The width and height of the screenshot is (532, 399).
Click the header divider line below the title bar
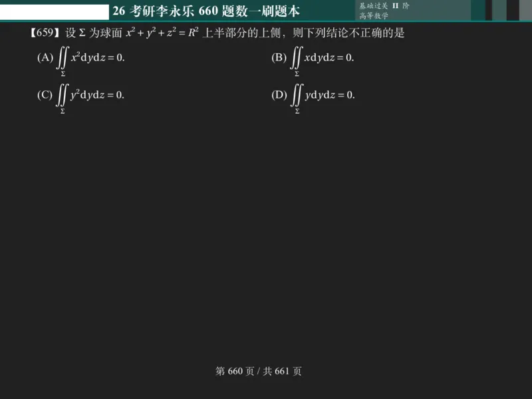pos(266,22)
